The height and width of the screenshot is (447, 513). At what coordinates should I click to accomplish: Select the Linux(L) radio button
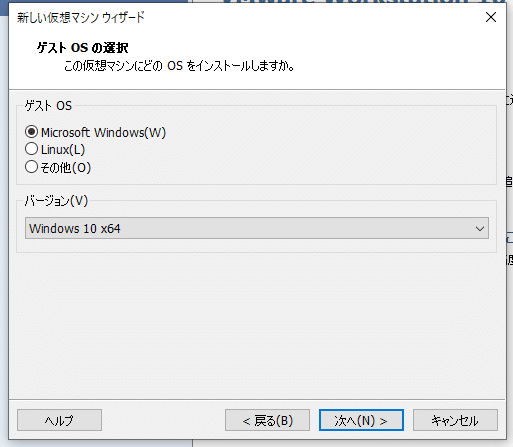pos(31,149)
